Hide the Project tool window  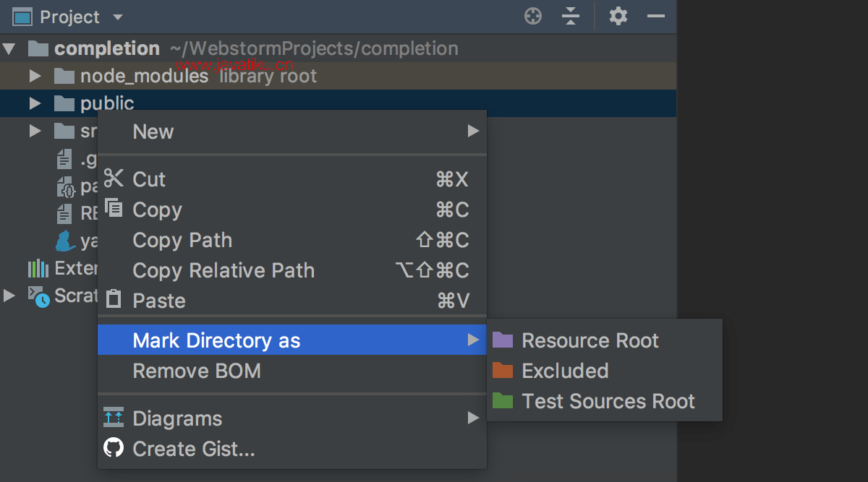(x=656, y=16)
